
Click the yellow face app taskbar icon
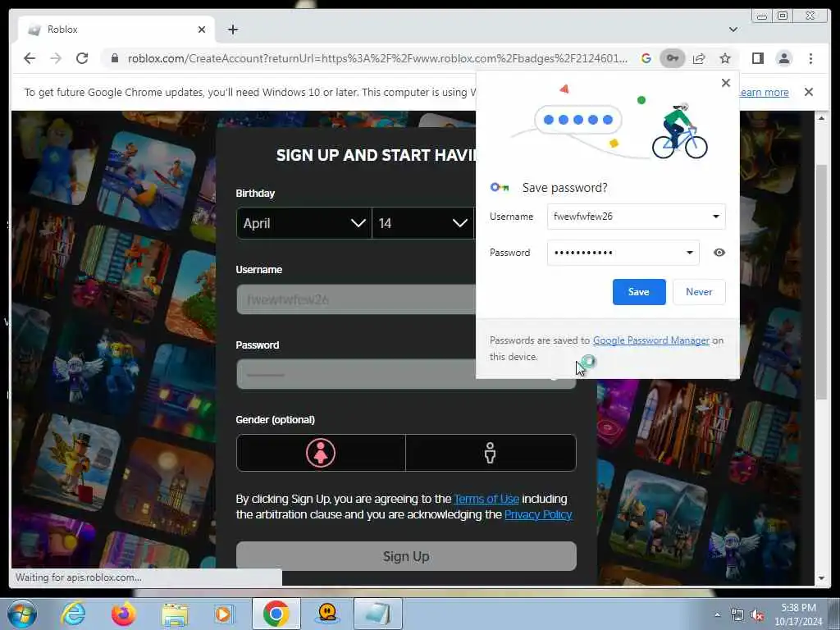tap(326, 614)
